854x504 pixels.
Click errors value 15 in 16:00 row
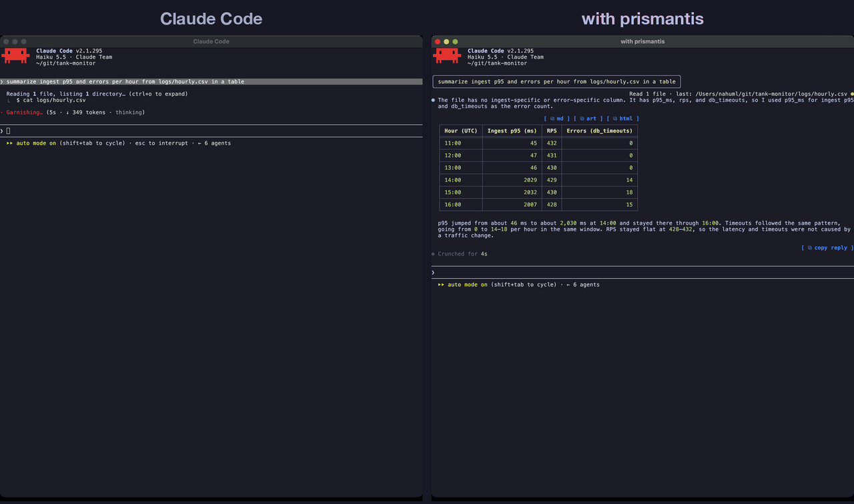pos(629,205)
